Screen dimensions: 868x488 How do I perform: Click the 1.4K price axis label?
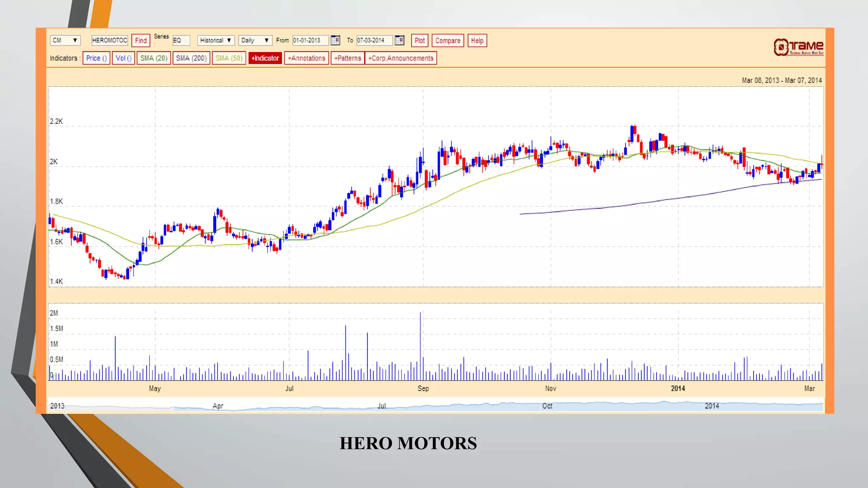coord(56,281)
